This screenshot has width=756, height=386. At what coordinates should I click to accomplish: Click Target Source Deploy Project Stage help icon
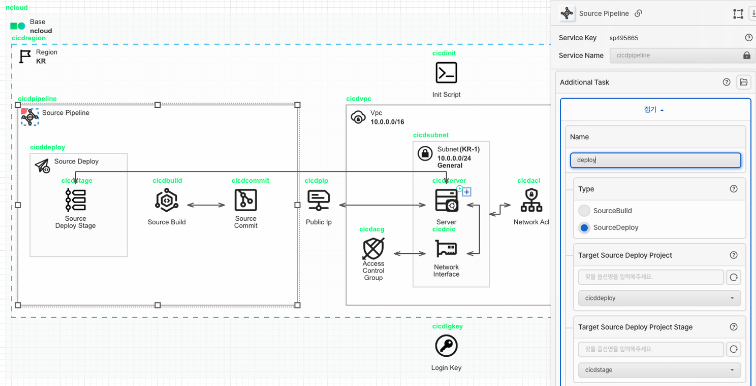[734, 327]
